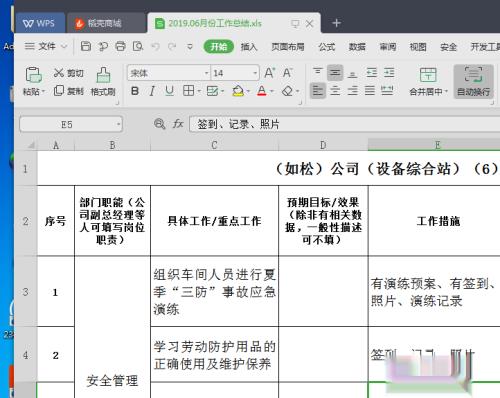This screenshot has height=398, width=500.
Task: Open the 视图 ribbon tab
Action: 418,47
